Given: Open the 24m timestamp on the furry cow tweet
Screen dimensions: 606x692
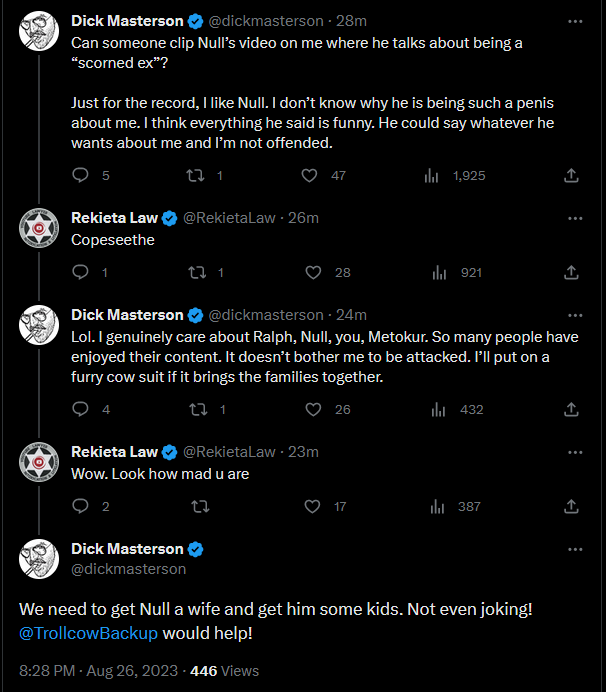Looking at the screenshot, I should (x=352, y=314).
